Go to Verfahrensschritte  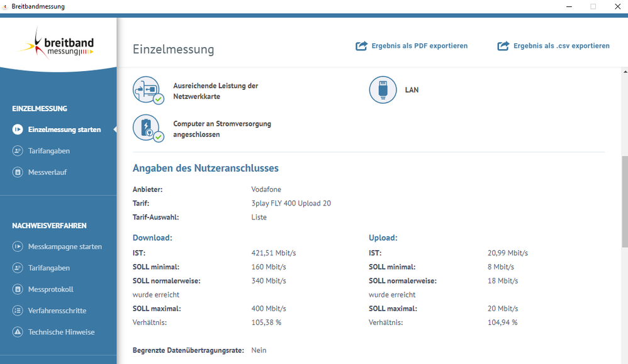tap(58, 311)
